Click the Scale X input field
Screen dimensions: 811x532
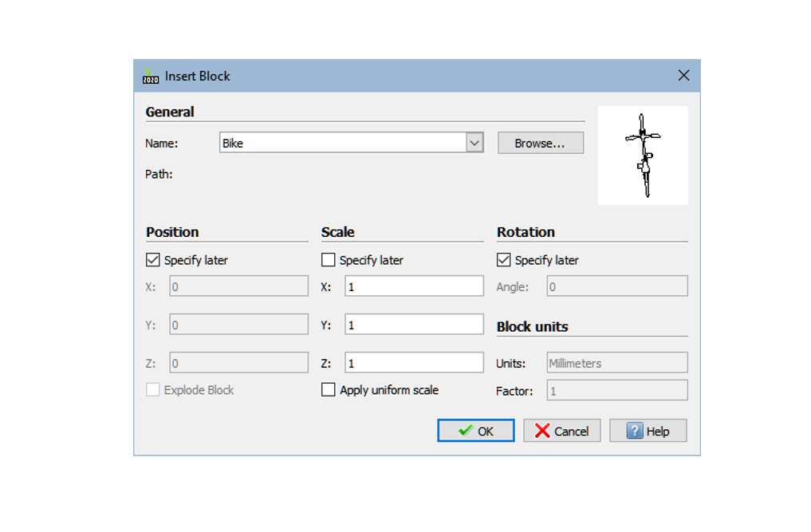point(414,286)
